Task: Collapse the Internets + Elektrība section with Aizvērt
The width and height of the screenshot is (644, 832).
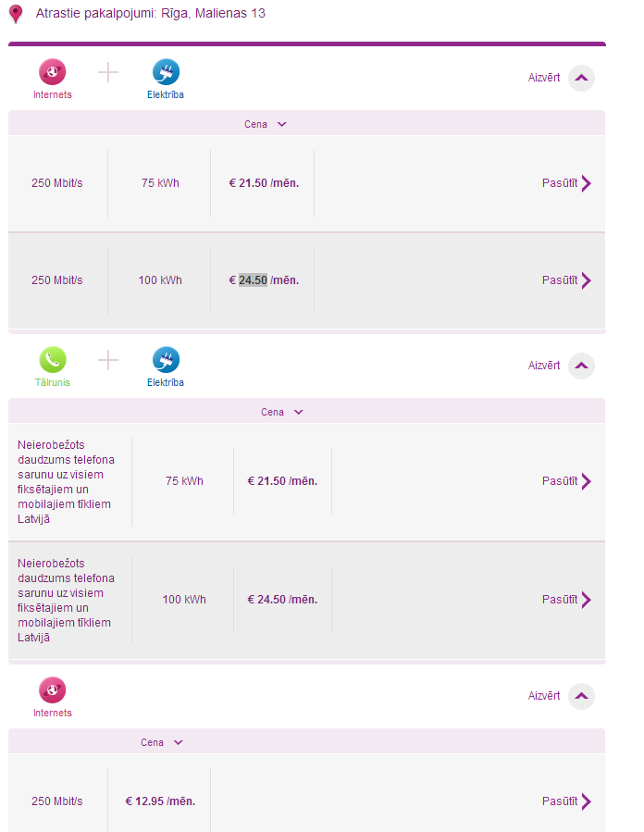Action: point(580,78)
